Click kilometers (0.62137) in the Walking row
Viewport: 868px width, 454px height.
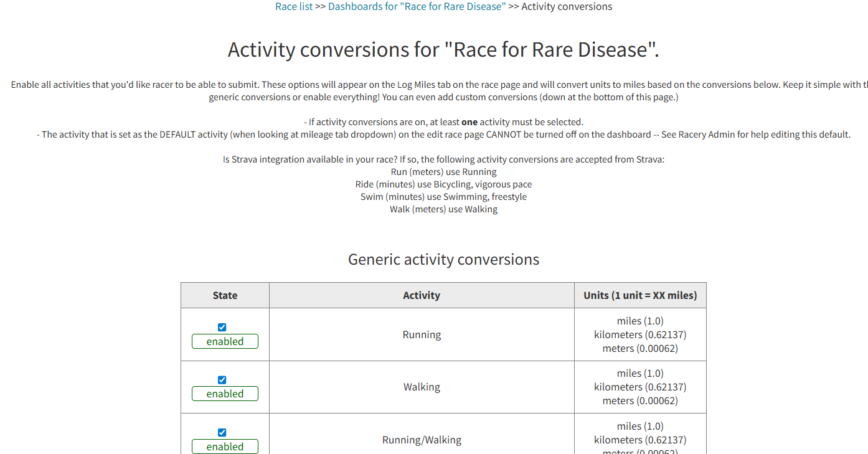point(639,387)
